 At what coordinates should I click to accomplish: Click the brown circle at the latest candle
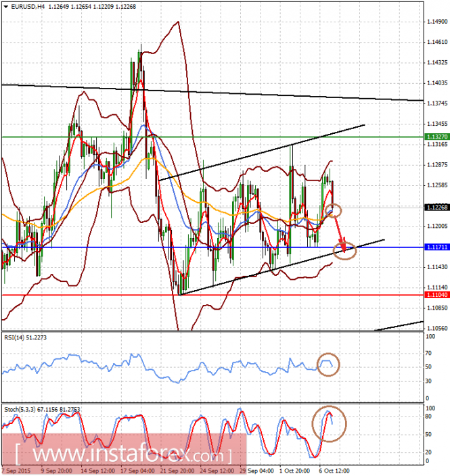coord(334,210)
